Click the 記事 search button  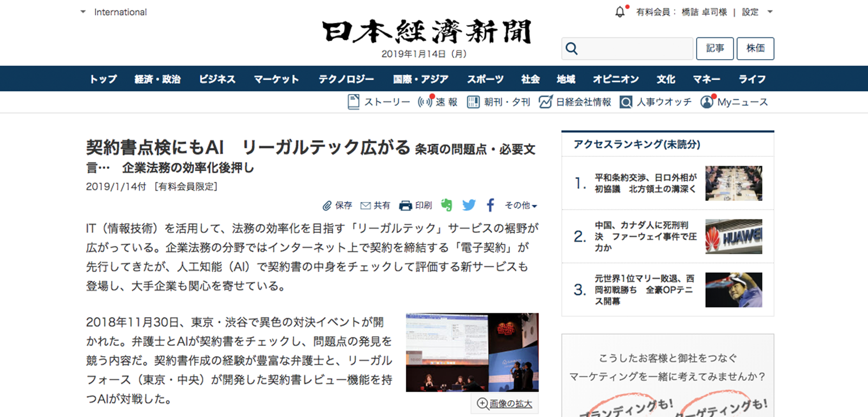[715, 48]
